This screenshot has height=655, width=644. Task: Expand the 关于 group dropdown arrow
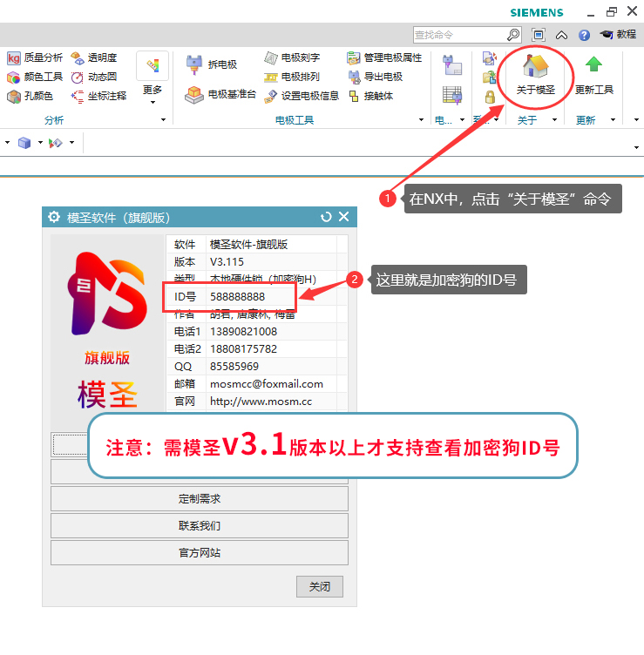point(554,120)
